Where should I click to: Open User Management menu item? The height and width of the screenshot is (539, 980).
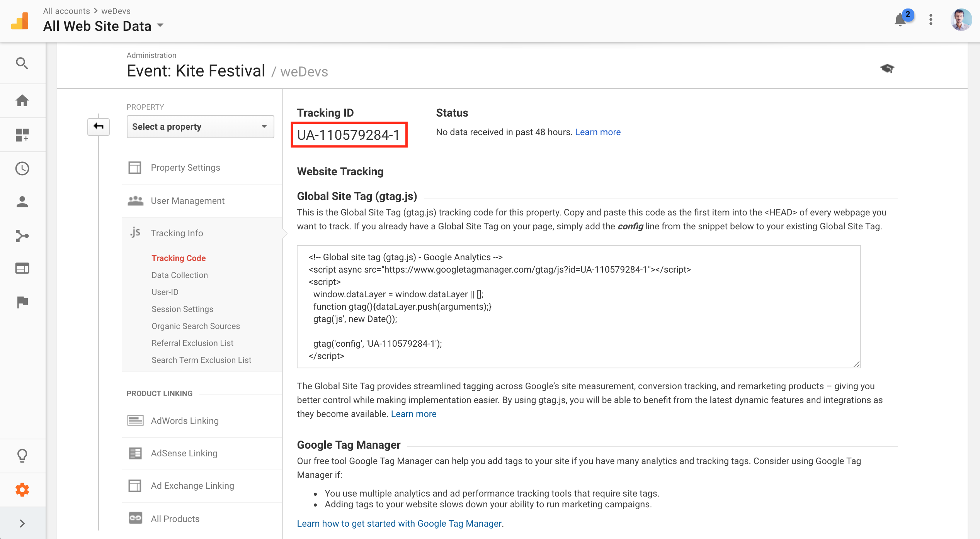coord(187,201)
